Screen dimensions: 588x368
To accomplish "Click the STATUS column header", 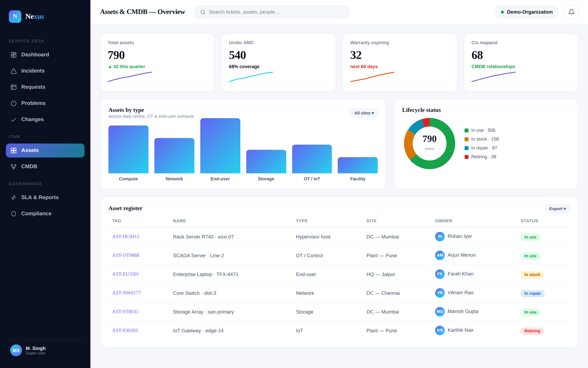I will (x=529, y=221).
